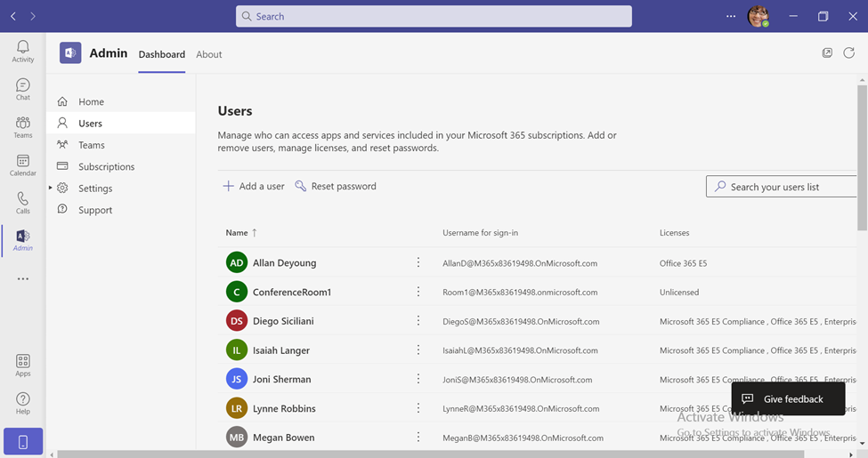Open Allan Deyoung user name
This screenshot has width=868, height=458.
pos(285,262)
